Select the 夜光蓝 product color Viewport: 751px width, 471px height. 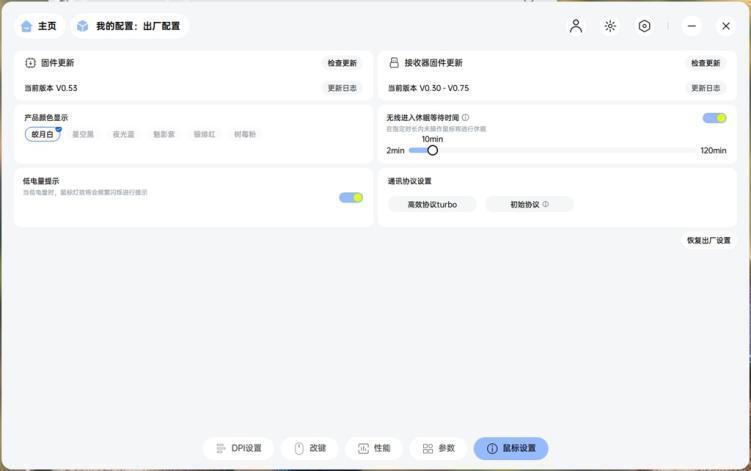pyautogui.click(x=124, y=135)
